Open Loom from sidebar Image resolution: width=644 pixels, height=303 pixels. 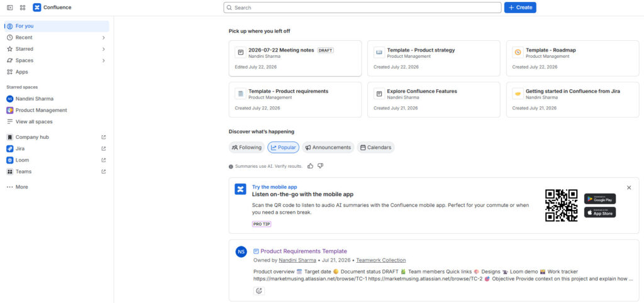click(x=57, y=160)
